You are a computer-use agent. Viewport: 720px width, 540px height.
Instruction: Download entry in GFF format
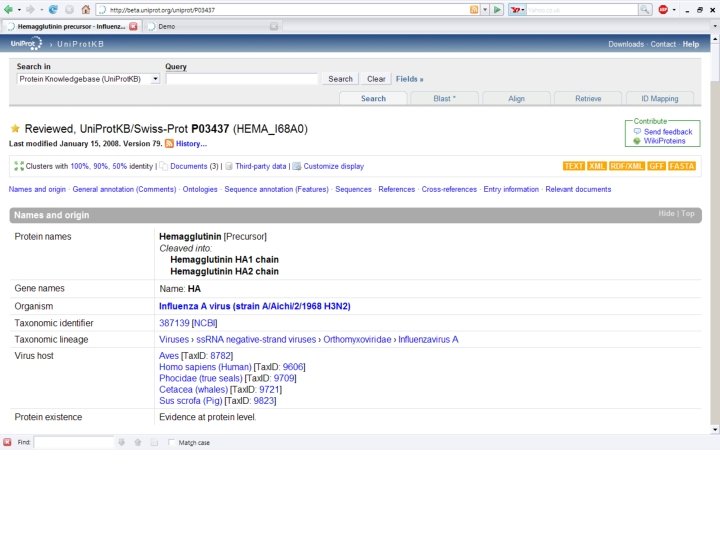[657, 166]
